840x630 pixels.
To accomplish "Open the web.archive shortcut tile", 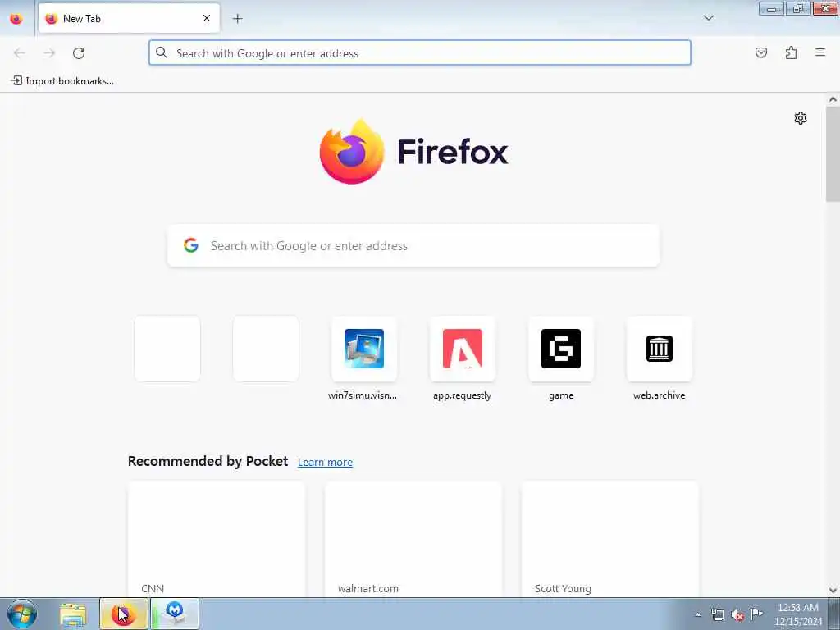I will (x=659, y=358).
